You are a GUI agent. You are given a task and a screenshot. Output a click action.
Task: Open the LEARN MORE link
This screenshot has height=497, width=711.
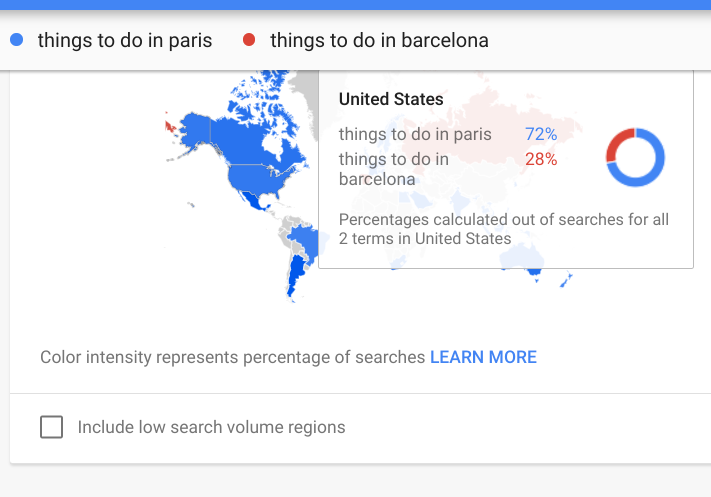pos(483,357)
